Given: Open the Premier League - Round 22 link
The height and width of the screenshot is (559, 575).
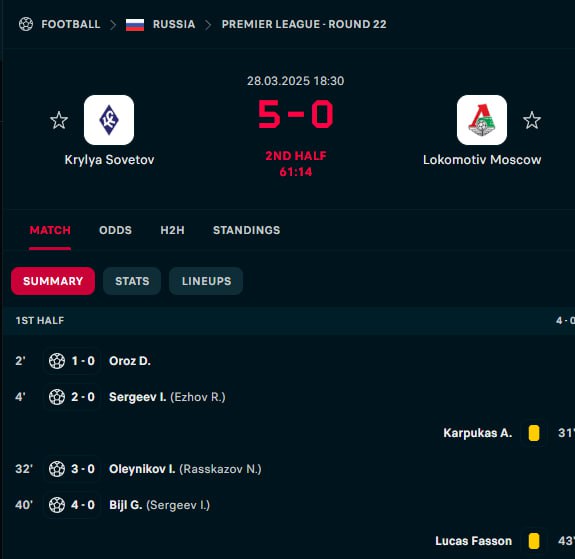Looking at the screenshot, I should [304, 24].
